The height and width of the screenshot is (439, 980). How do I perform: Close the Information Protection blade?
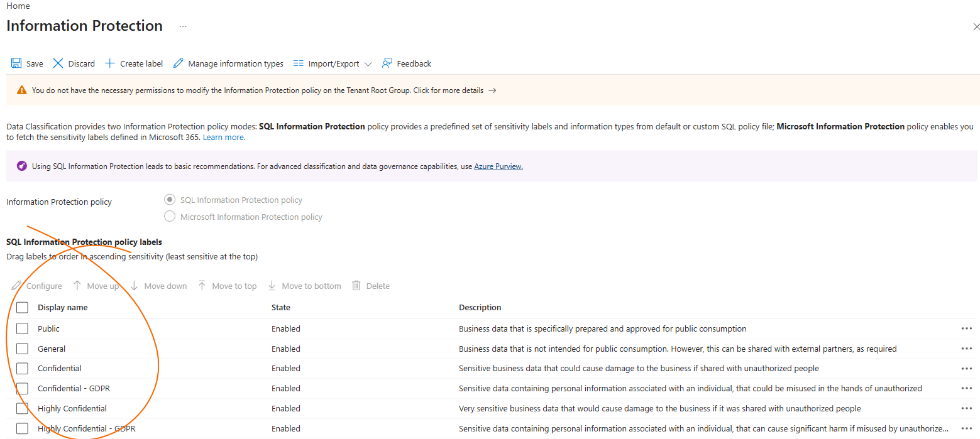976,27
